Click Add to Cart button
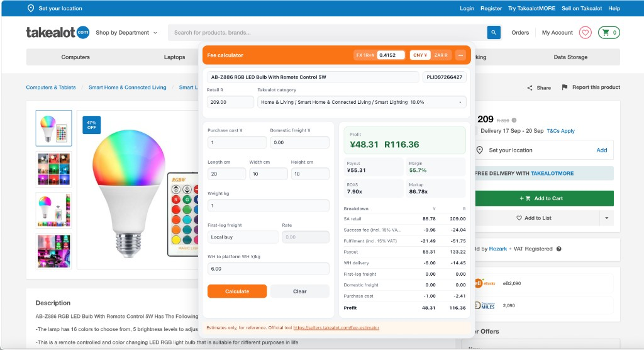This screenshot has width=644, height=350. [544, 198]
